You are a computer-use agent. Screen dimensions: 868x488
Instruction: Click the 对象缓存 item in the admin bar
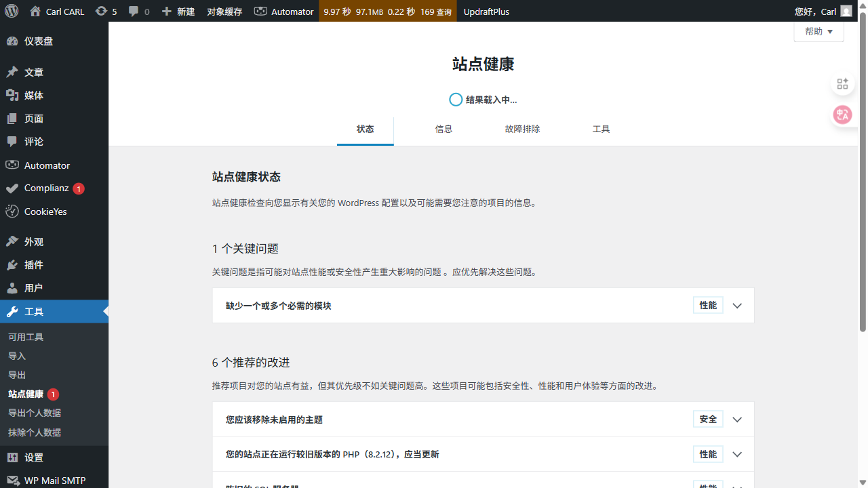point(224,11)
